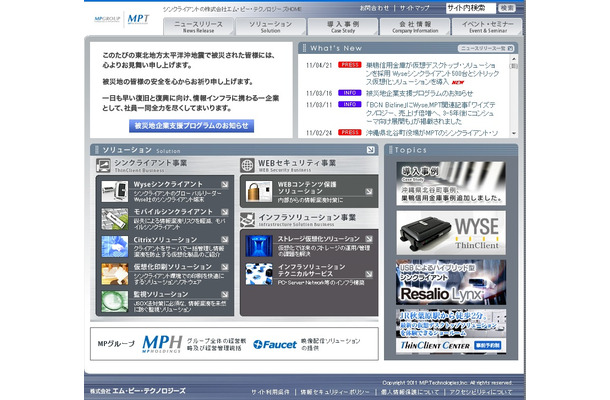Click the What's New scrollbar down arrow

point(514,133)
